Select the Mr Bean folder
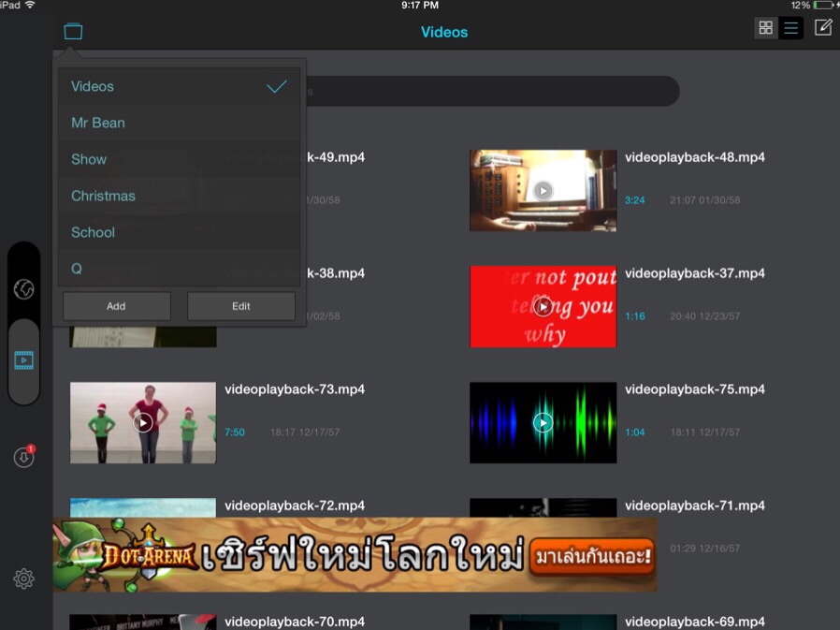The height and width of the screenshot is (630, 840). (179, 123)
